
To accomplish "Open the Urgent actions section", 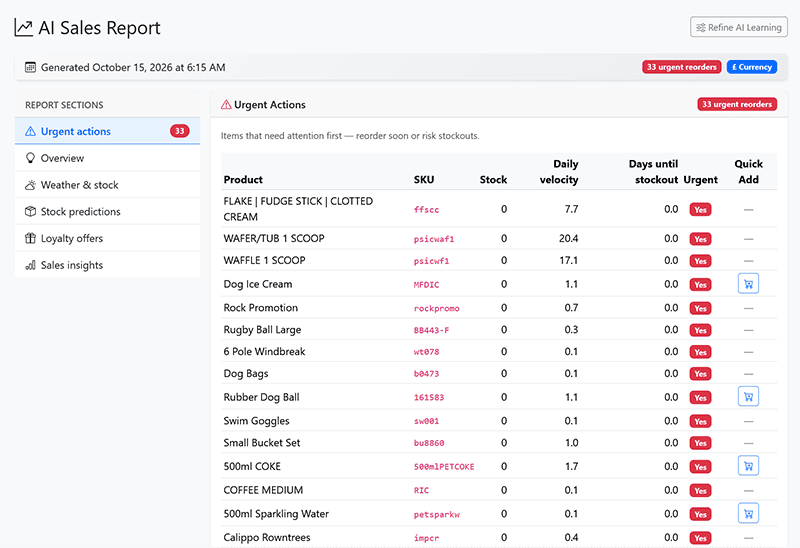I will [108, 131].
